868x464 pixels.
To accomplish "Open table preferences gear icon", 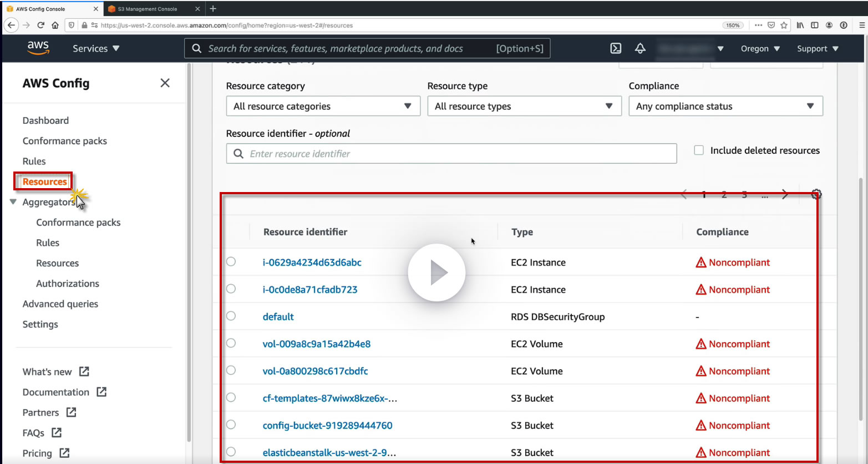I will [x=816, y=194].
